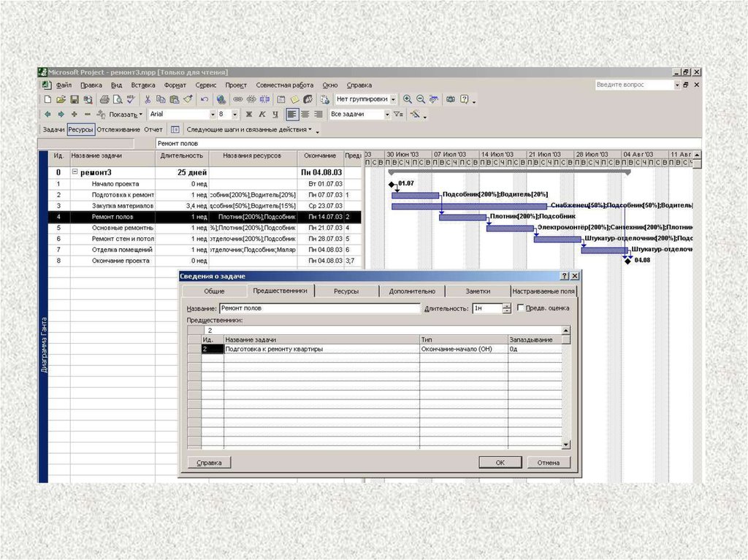Switch to the Ресурсы dialog tab

click(346, 291)
